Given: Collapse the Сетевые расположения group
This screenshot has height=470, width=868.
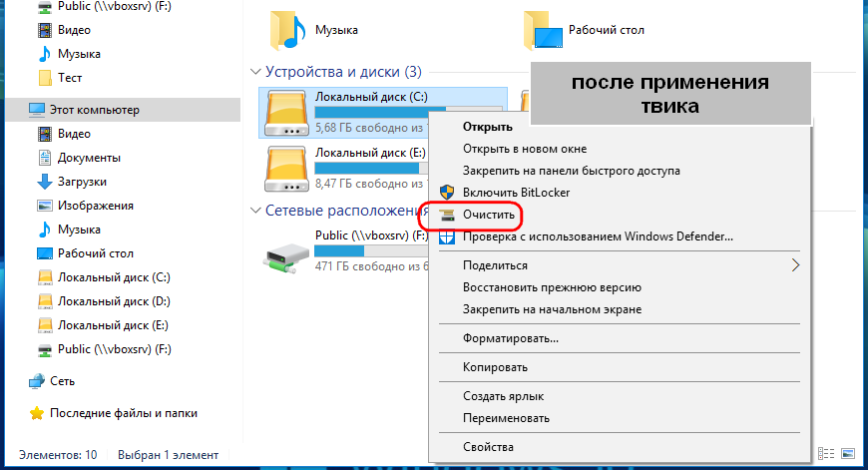Looking at the screenshot, I should (255, 211).
